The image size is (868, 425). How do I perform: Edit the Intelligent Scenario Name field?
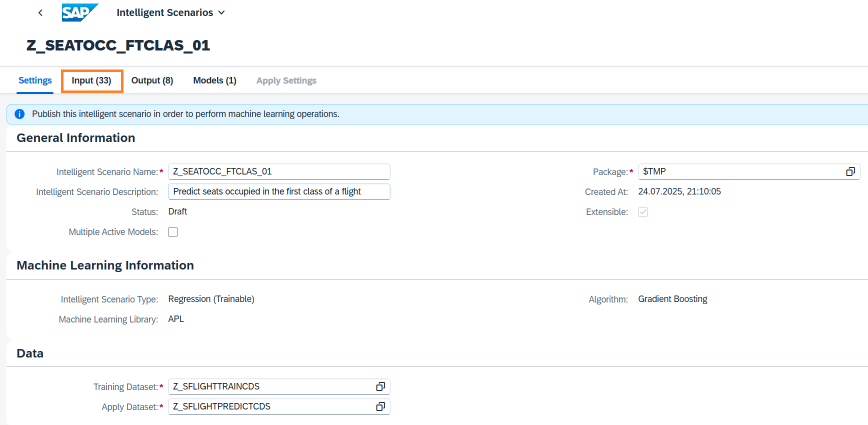coord(278,171)
